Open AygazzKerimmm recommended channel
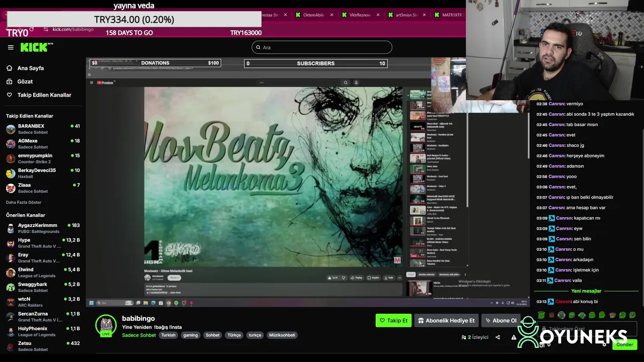 click(43, 228)
